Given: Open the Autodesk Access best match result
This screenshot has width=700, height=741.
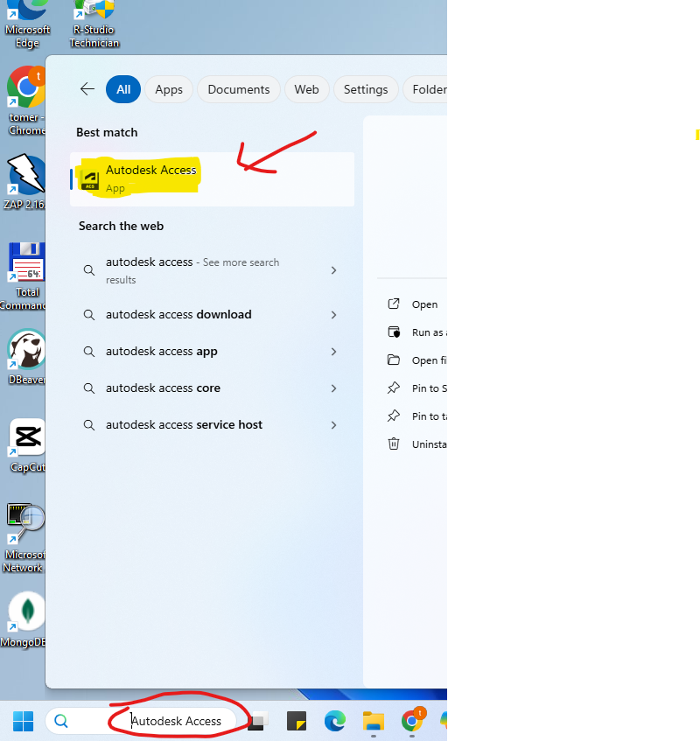Looking at the screenshot, I should pos(150,177).
